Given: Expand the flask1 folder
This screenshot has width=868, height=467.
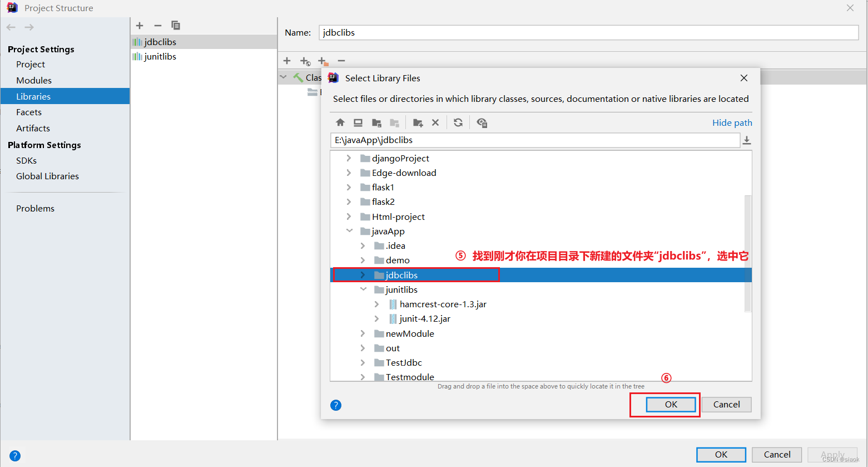Looking at the screenshot, I should [349, 187].
